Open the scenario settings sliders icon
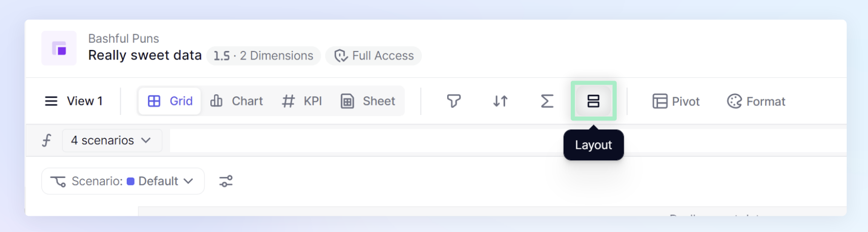Viewport: 868px width, 232px height. click(x=226, y=181)
